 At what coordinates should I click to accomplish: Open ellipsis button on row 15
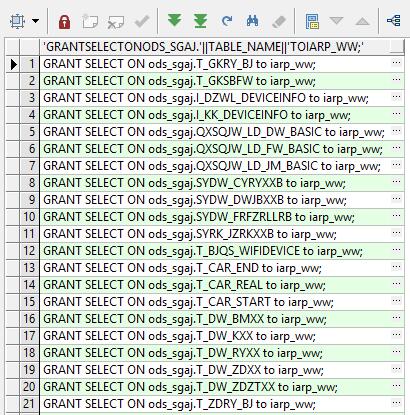[x=396, y=301]
